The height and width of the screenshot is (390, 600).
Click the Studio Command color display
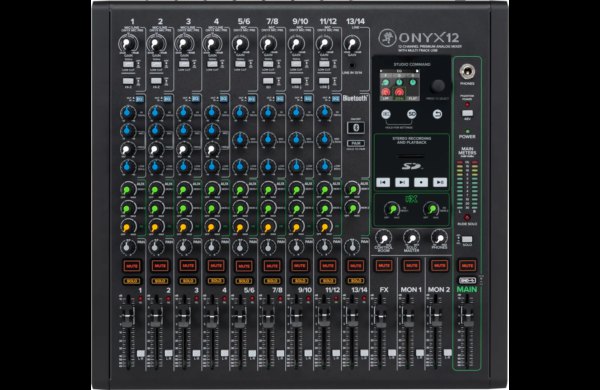pyautogui.click(x=399, y=85)
